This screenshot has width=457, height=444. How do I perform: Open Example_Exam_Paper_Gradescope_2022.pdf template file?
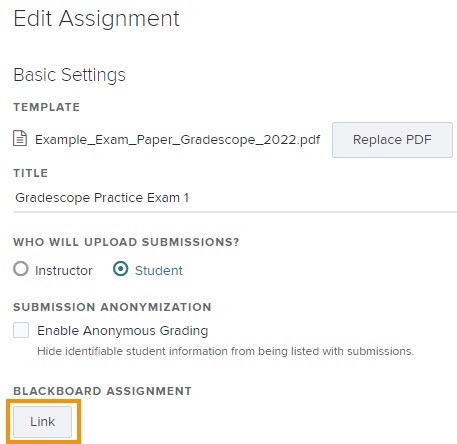178,140
